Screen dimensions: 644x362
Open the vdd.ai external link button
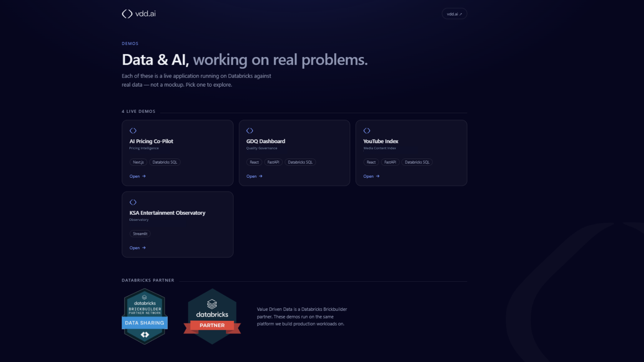click(x=454, y=14)
